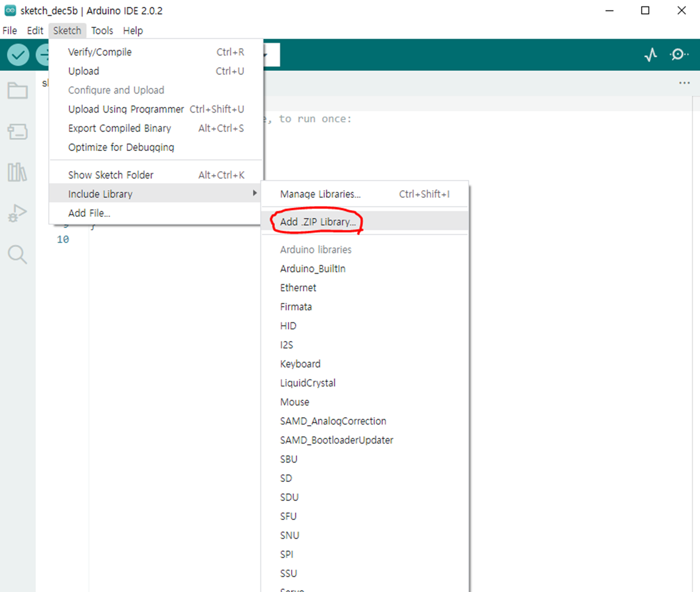Screen dimensions: 700x592
Task: Select Upload Using Programmer
Action: (156, 109)
